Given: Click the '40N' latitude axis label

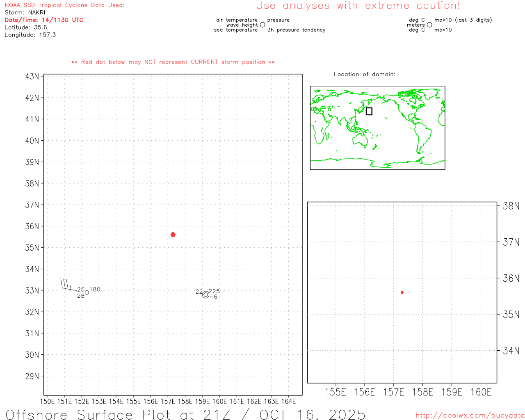Looking at the screenshot, I should [x=32, y=141].
